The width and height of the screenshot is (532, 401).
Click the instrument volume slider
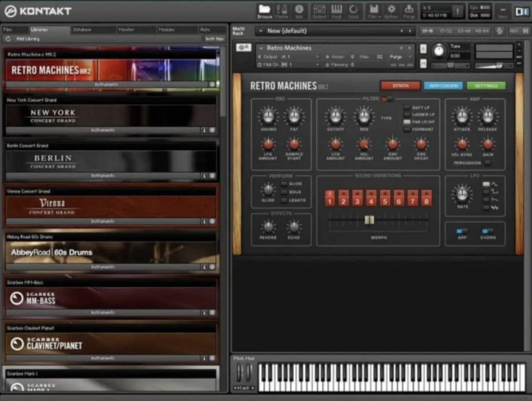click(494, 65)
